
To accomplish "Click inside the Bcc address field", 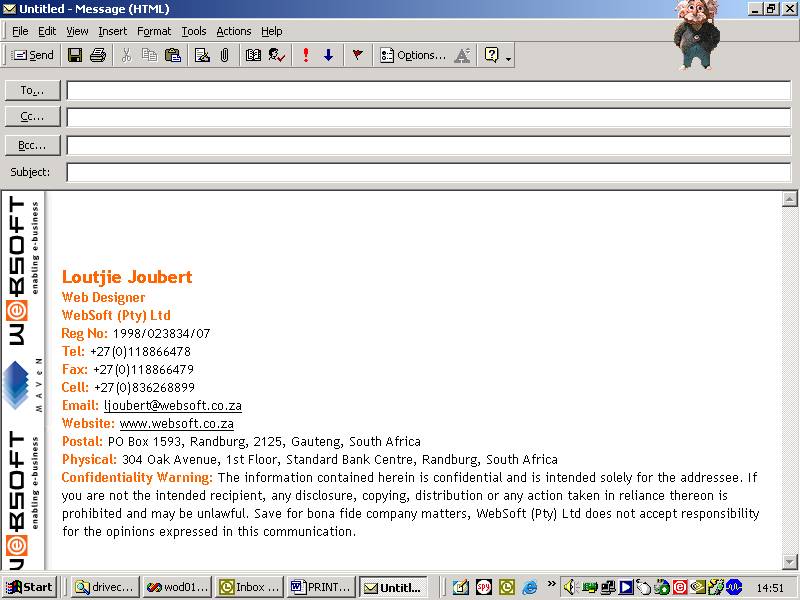I will pos(429,145).
